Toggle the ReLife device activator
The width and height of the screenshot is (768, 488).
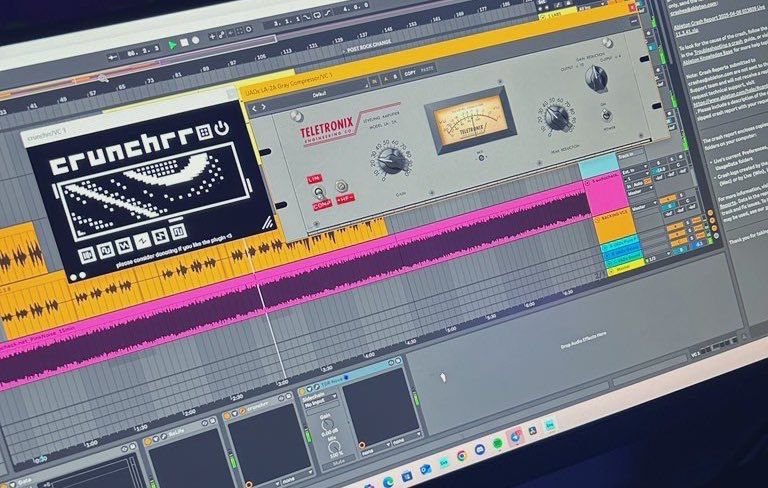[x=147, y=441]
